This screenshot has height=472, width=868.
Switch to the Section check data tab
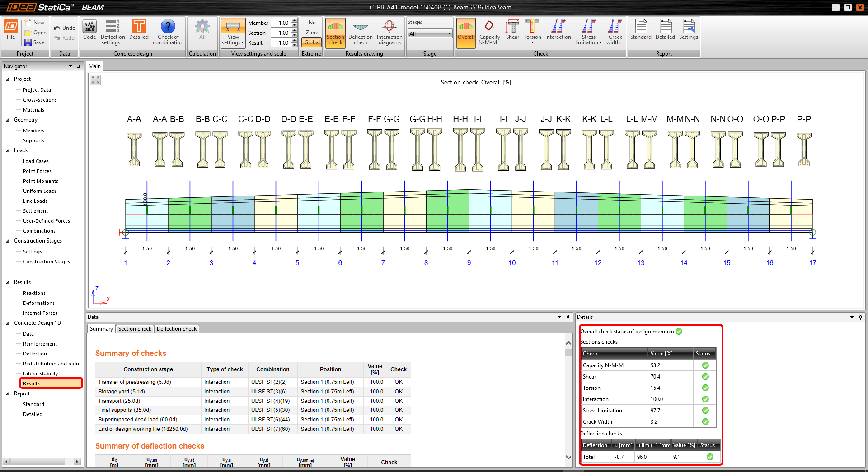(x=135, y=329)
